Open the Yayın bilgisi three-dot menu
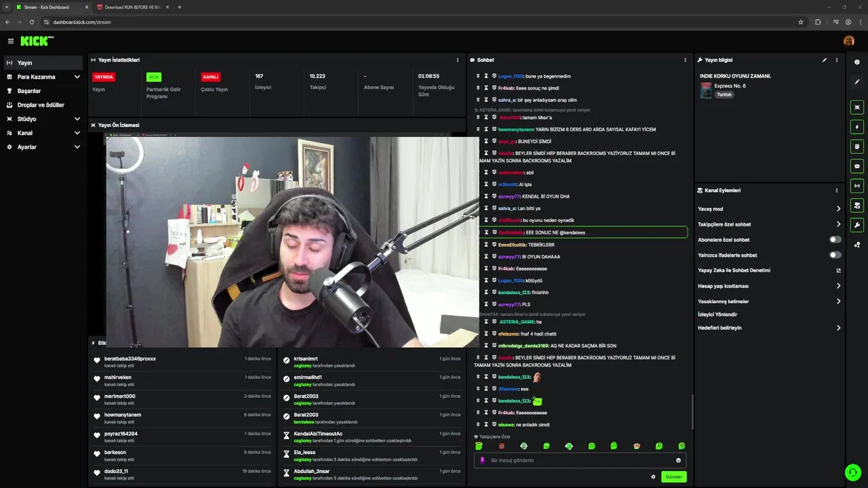The image size is (868, 488). pos(836,60)
